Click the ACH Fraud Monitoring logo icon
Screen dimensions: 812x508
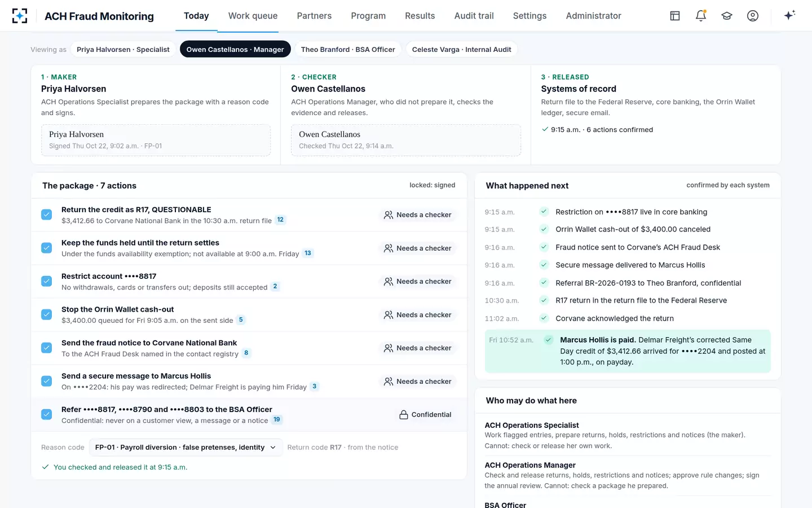(20, 16)
